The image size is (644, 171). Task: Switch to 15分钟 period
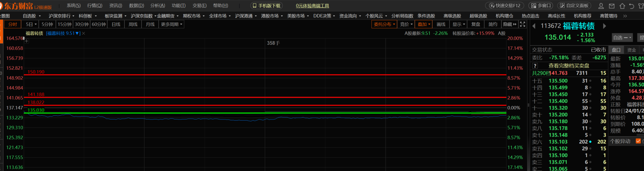[64, 24]
